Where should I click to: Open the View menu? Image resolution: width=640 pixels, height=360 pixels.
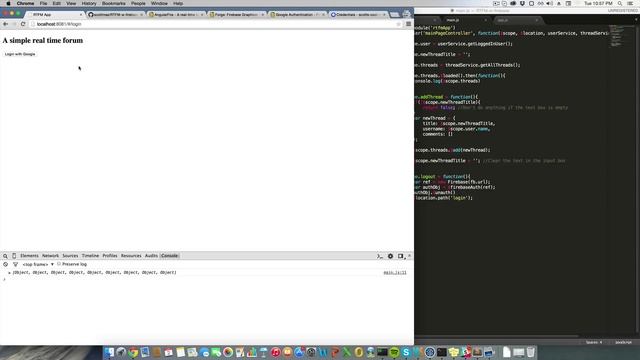click(x=71, y=3)
